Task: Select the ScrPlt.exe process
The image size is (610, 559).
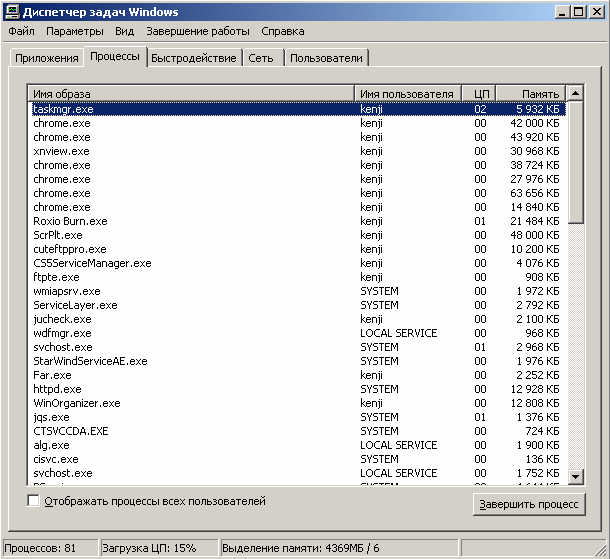Action: pyautogui.click(x=298, y=235)
